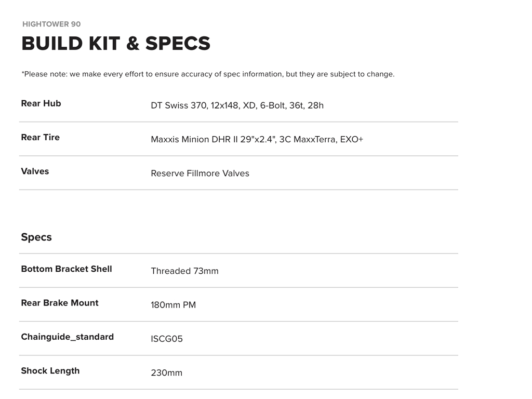Click the ISCG05 value

pos(167,339)
